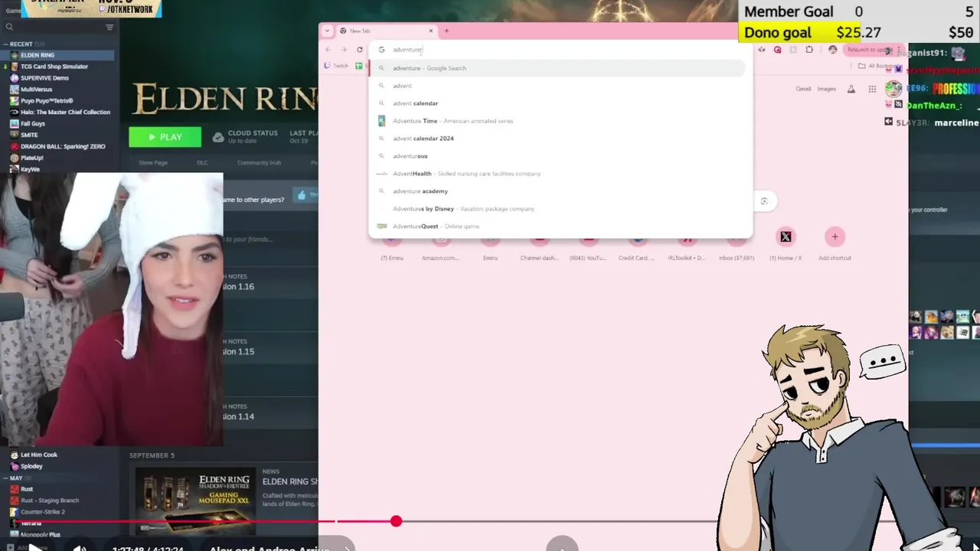Choose the 'adventure - Google Search' suggestion
This screenshot has width=980, height=551.
click(x=557, y=68)
